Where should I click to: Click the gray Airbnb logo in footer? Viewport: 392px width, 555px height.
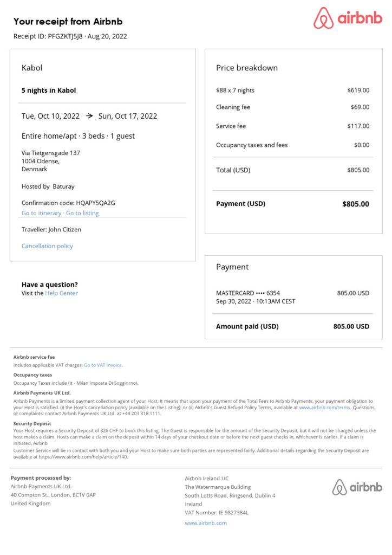357,487
